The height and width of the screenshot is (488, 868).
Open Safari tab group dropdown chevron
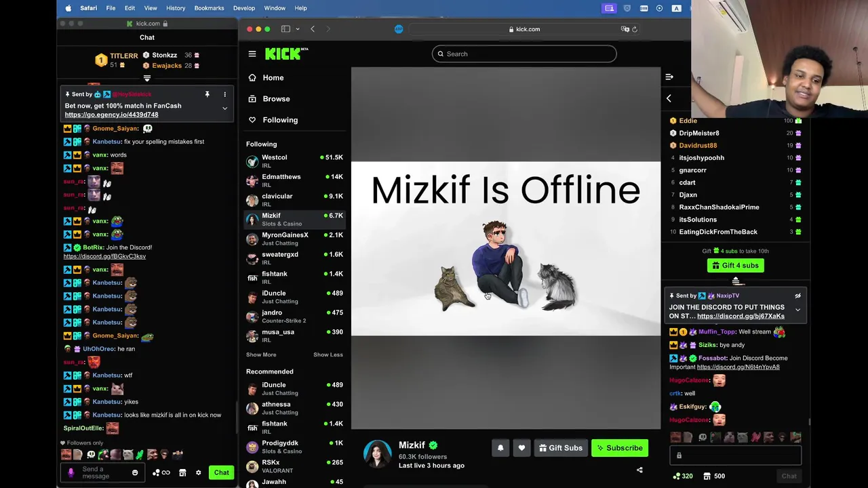point(297,29)
